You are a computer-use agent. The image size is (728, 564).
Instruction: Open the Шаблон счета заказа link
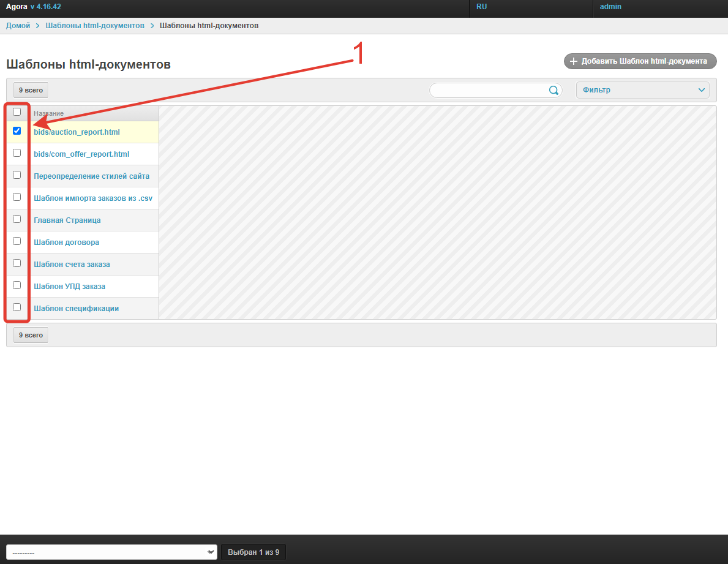72,265
